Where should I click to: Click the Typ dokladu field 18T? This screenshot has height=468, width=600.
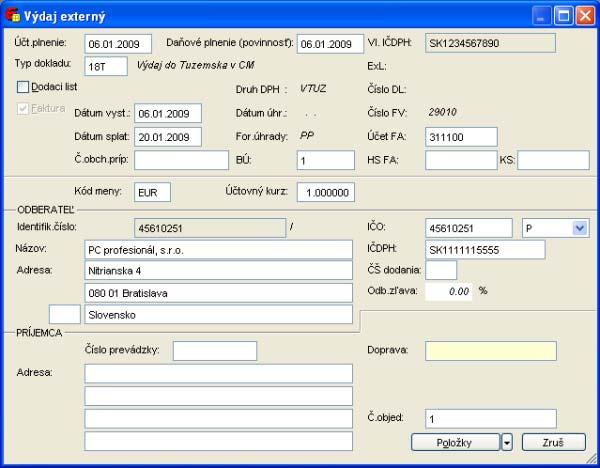click(106, 66)
